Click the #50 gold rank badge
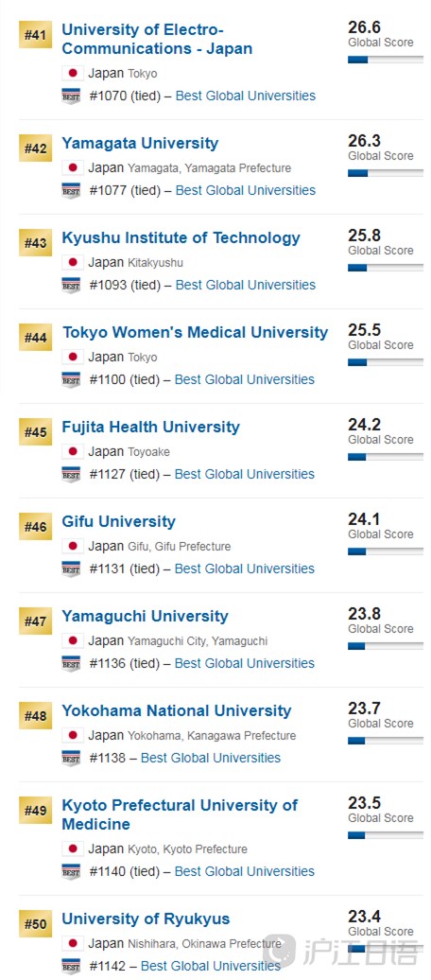This screenshot has width=431, height=980. tap(36, 924)
